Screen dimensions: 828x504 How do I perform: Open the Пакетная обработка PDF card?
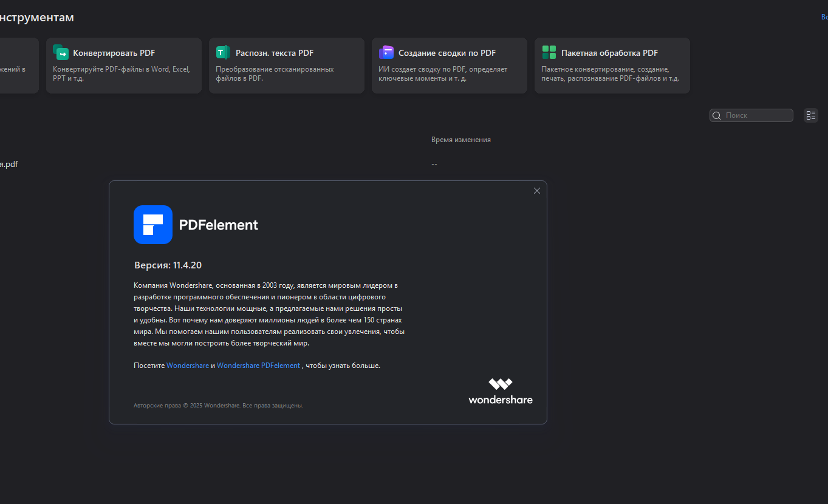pos(612,66)
